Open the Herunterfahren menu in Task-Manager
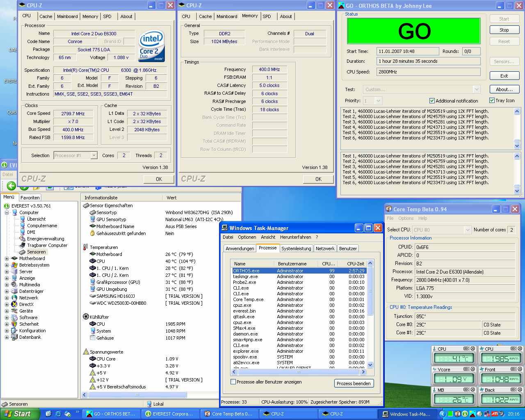This screenshot has height=420, width=525. (x=296, y=237)
